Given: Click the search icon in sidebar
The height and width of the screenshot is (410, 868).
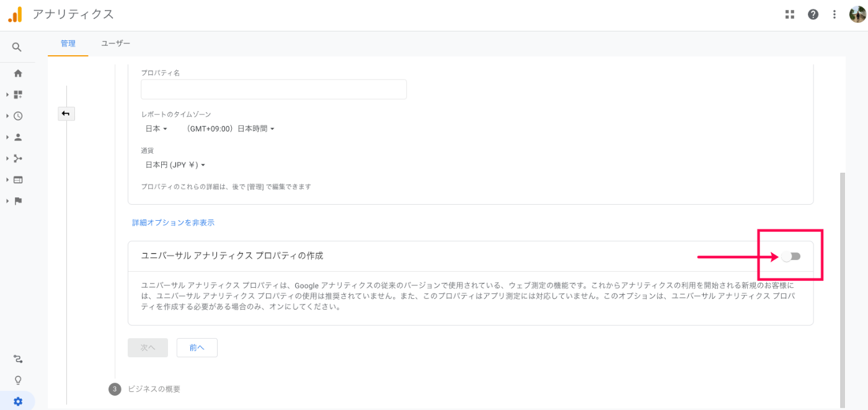Looking at the screenshot, I should click(x=17, y=47).
